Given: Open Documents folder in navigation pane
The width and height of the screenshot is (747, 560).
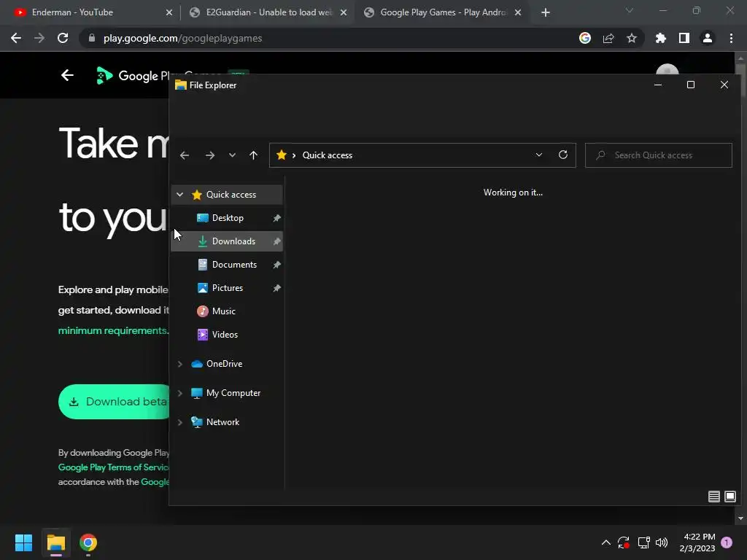Looking at the screenshot, I should [234, 264].
